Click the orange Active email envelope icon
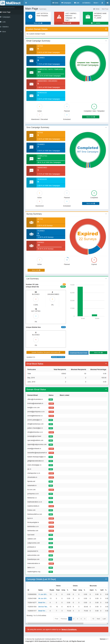The image size is (110, 644). tap(31, 49)
